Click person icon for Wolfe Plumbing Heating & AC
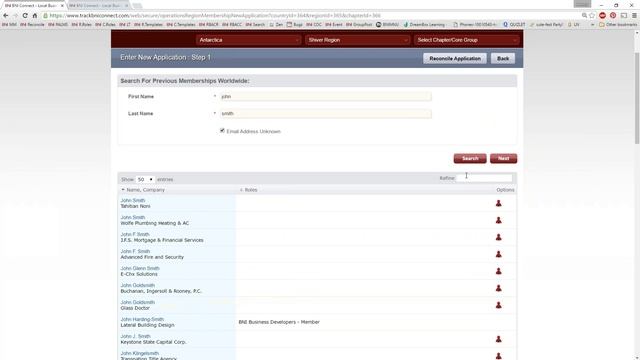 pos(498,220)
